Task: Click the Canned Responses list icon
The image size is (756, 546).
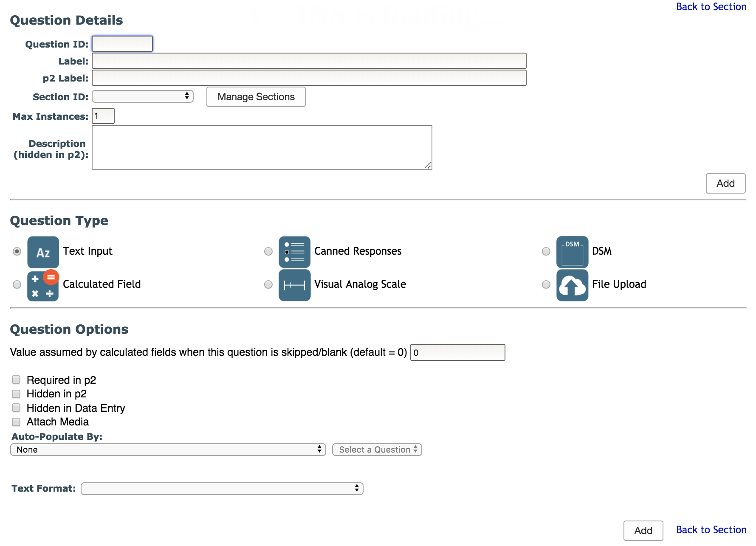Action: tap(294, 252)
